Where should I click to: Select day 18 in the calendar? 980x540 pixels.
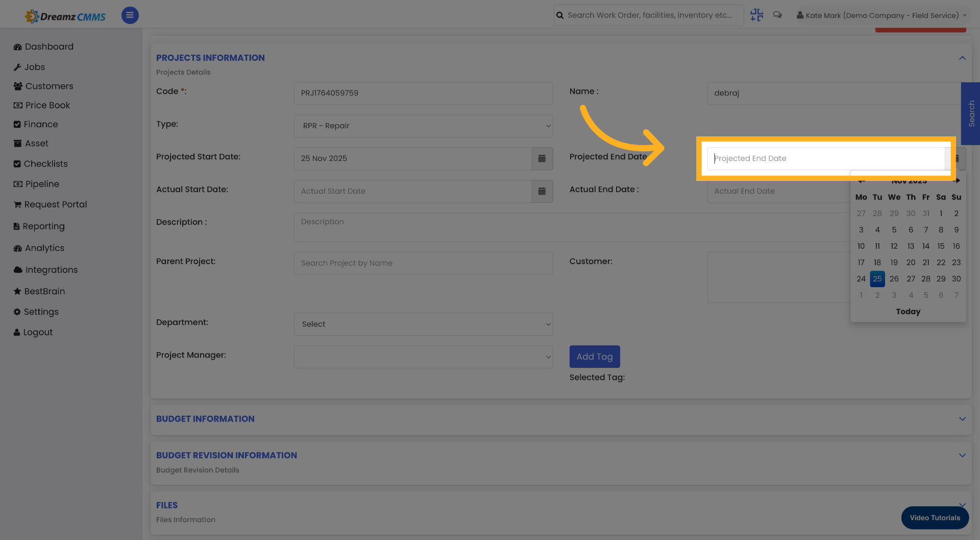(x=877, y=263)
